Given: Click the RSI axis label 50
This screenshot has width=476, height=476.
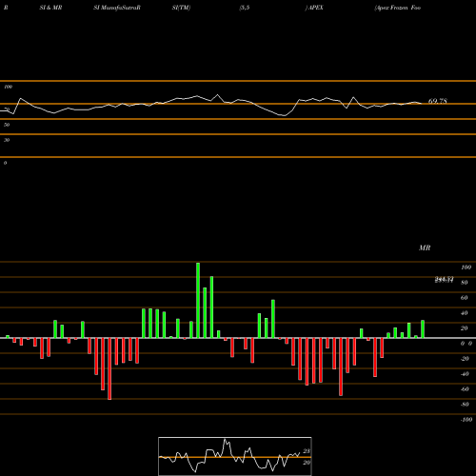Looking at the screenshot, I should coord(7,125).
